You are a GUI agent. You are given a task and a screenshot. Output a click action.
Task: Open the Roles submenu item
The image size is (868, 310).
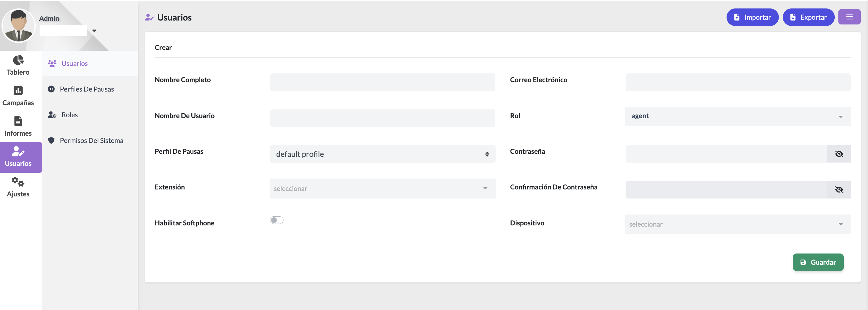(70, 115)
